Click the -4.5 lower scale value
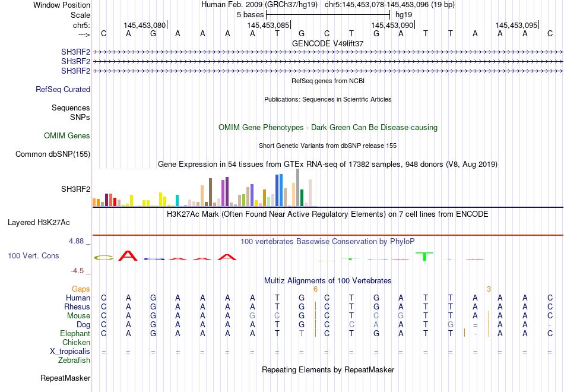Image resolution: width=564 pixels, height=392 pixels. [x=77, y=271]
